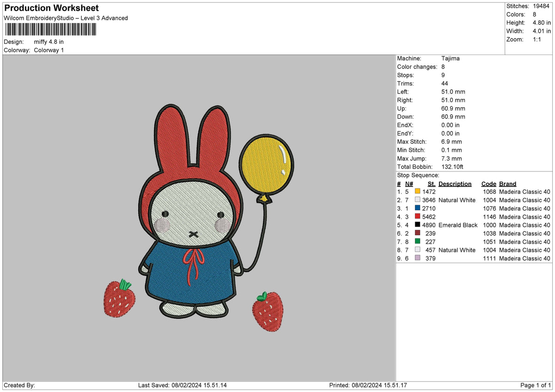
Task: Click the stitches count '19484'
Action: click(542, 6)
